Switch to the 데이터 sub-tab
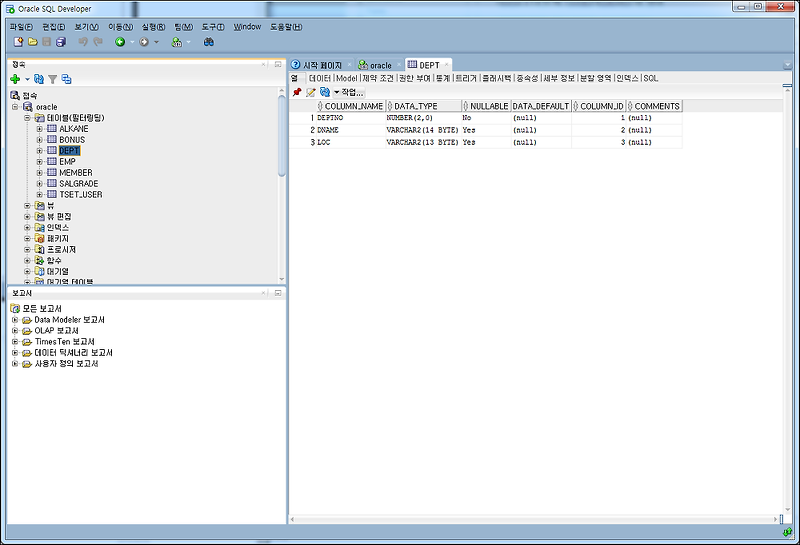The width and height of the screenshot is (800, 545). [320, 78]
